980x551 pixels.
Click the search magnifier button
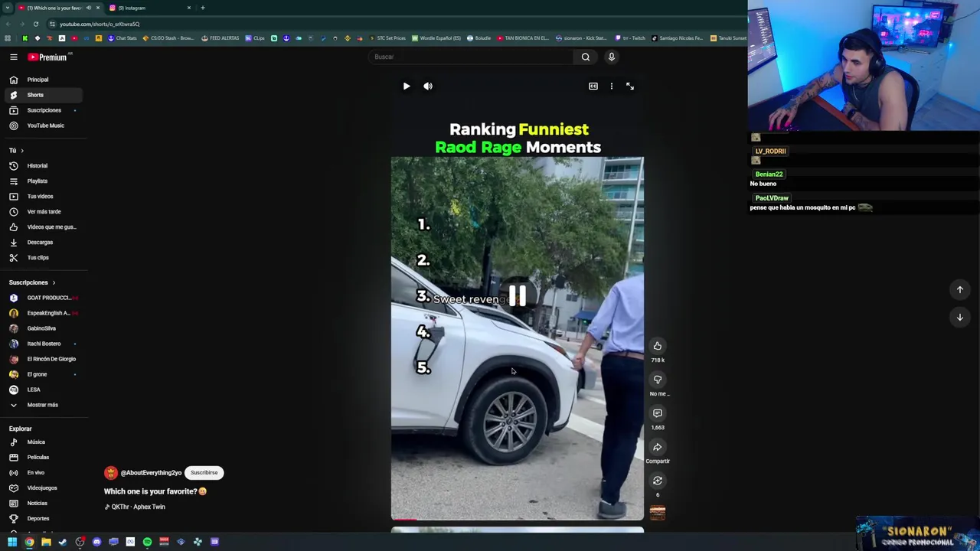tap(585, 57)
